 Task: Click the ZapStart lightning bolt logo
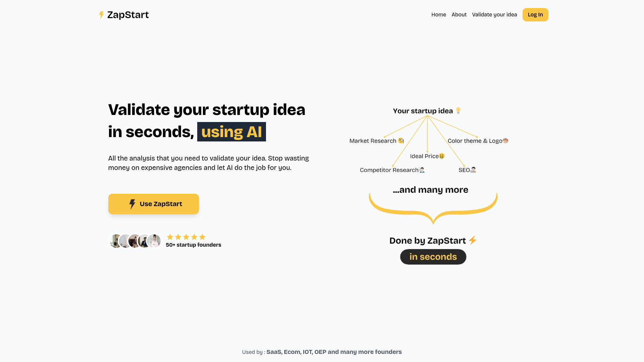(x=101, y=15)
